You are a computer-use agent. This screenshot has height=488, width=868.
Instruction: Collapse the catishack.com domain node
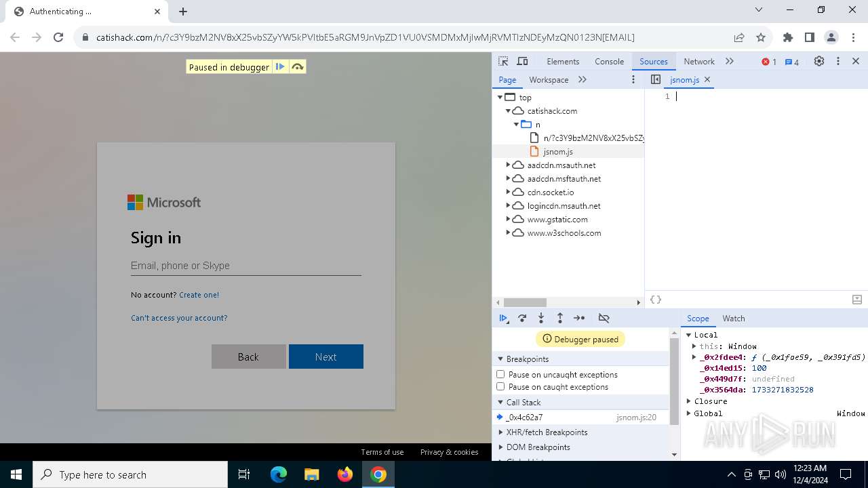click(508, 110)
